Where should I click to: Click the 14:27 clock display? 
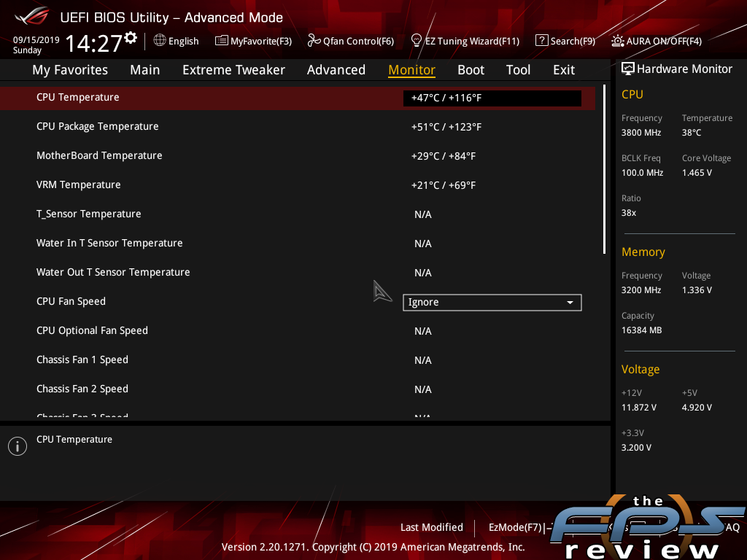[x=93, y=43]
